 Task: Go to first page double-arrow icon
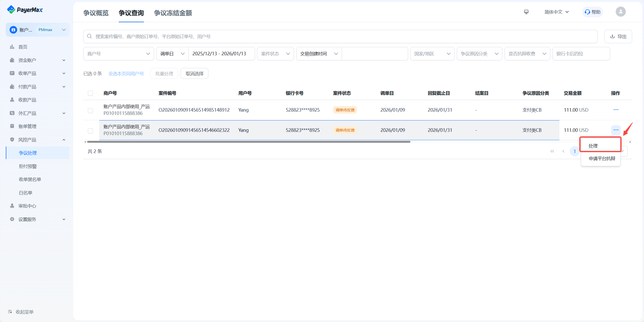click(552, 151)
